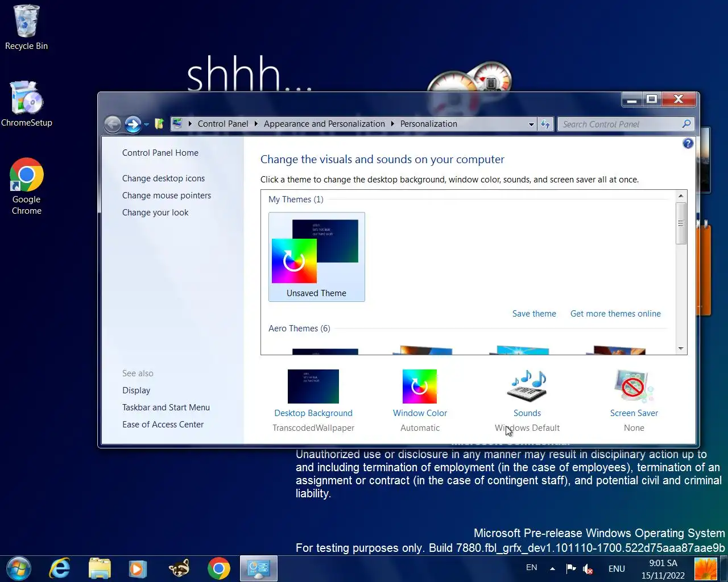Expand the arrow after Appearance and Personalization

point(392,124)
